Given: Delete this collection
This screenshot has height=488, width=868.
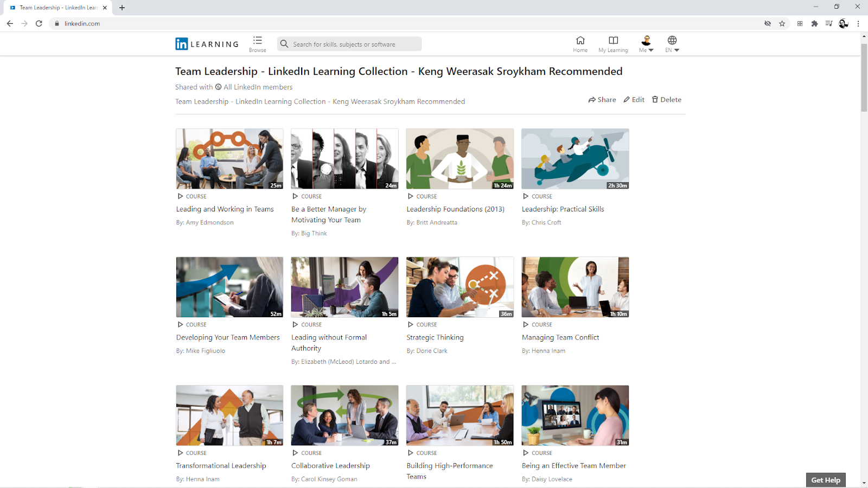Looking at the screenshot, I should pyautogui.click(x=667, y=100).
